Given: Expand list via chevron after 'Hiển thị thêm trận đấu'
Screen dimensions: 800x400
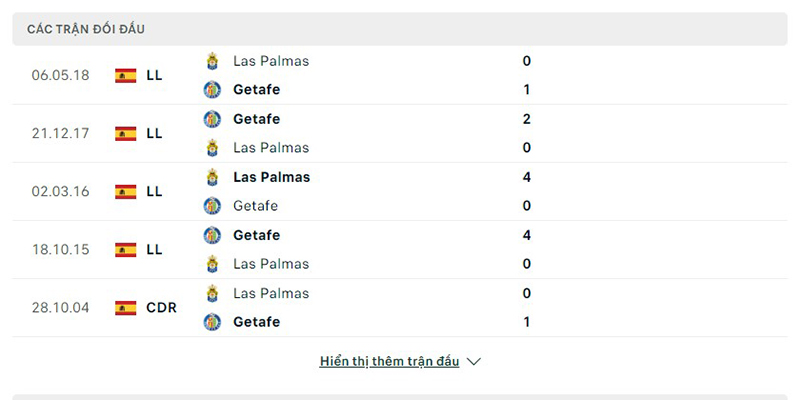Looking at the screenshot, I should [474, 362].
